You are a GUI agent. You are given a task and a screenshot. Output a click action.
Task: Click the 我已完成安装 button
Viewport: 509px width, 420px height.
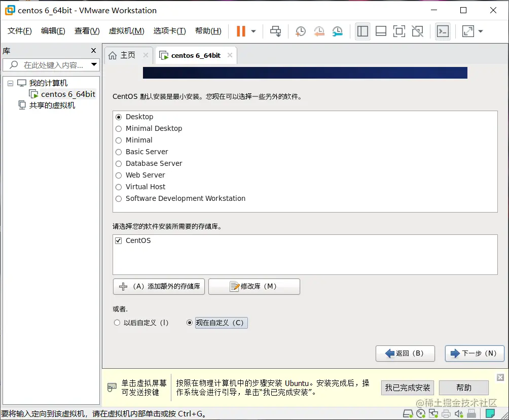tap(408, 388)
